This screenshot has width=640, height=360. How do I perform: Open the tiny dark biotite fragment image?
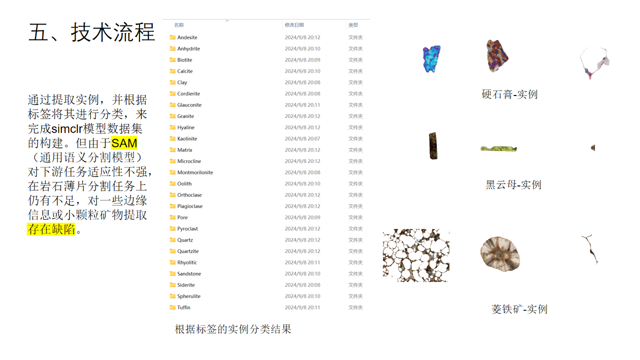tap(593, 148)
